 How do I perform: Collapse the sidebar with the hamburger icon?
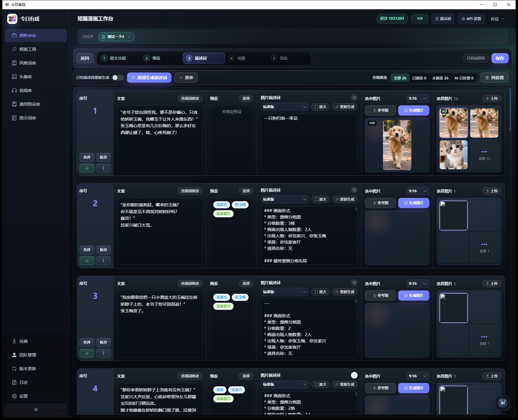coord(36,410)
